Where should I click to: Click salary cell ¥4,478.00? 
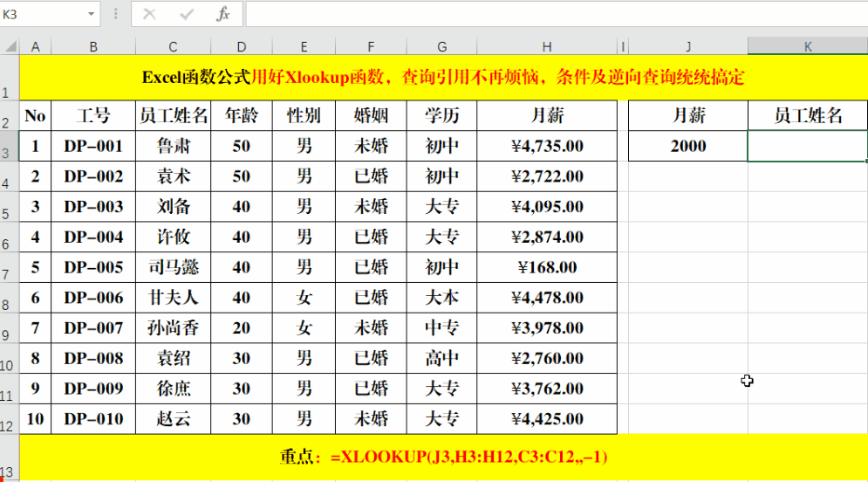pos(547,298)
